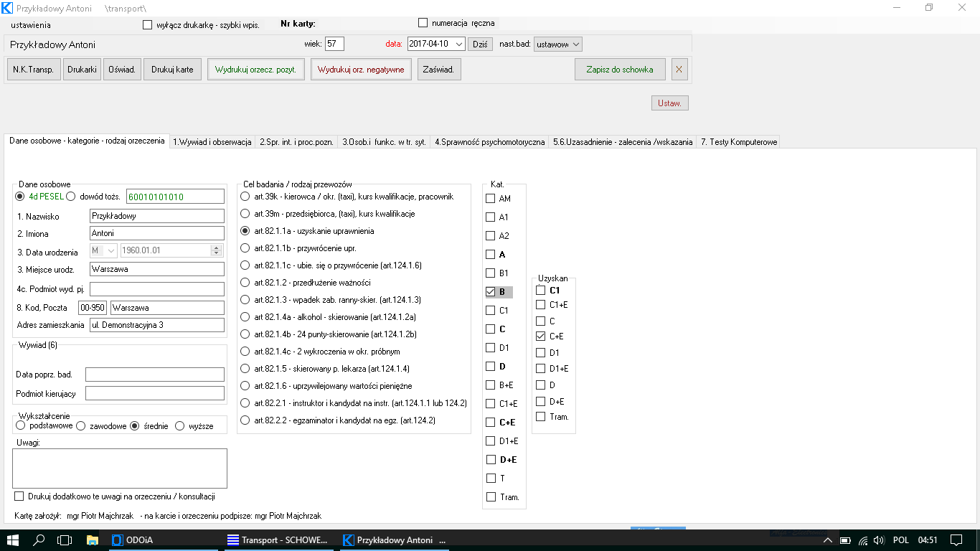Screen dimensions: 980x551
Task: Expand the nast.bad combo box
Action: point(575,44)
